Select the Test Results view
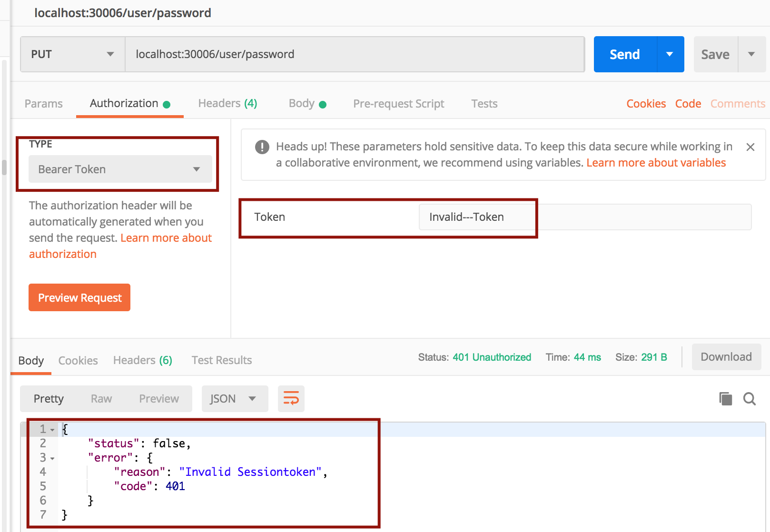This screenshot has height=532, width=770. [221, 360]
